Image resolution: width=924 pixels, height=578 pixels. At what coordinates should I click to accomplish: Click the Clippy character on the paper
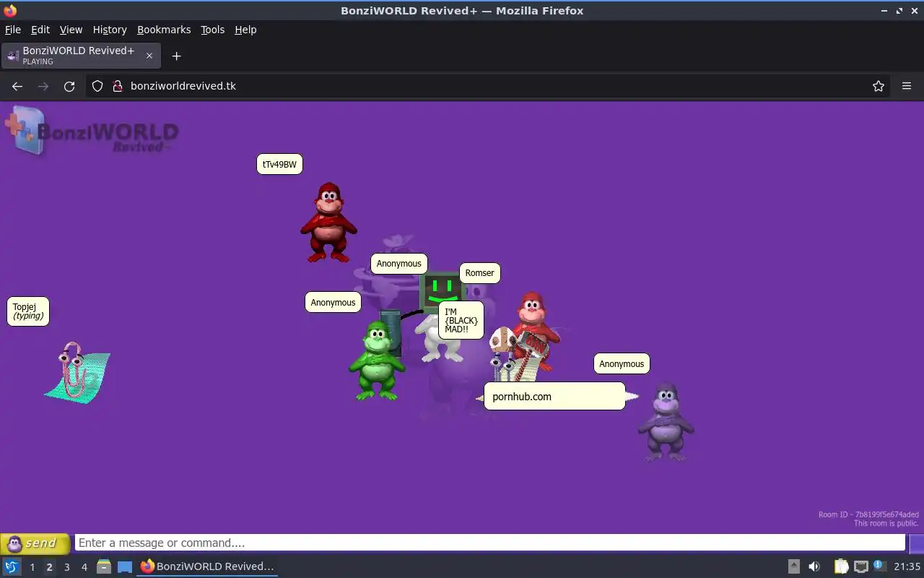(x=77, y=372)
